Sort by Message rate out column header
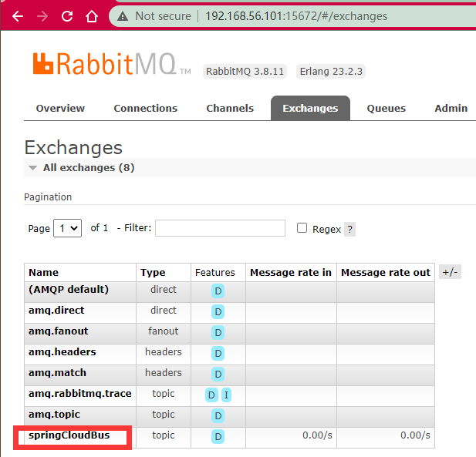The width and height of the screenshot is (476, 457). [x=386, y=272]
